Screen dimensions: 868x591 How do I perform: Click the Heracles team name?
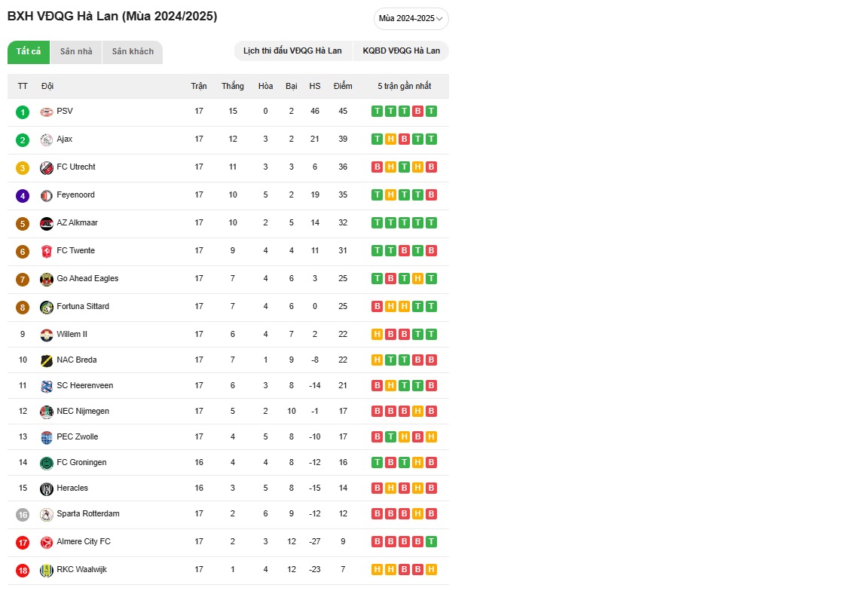(72, 488)
